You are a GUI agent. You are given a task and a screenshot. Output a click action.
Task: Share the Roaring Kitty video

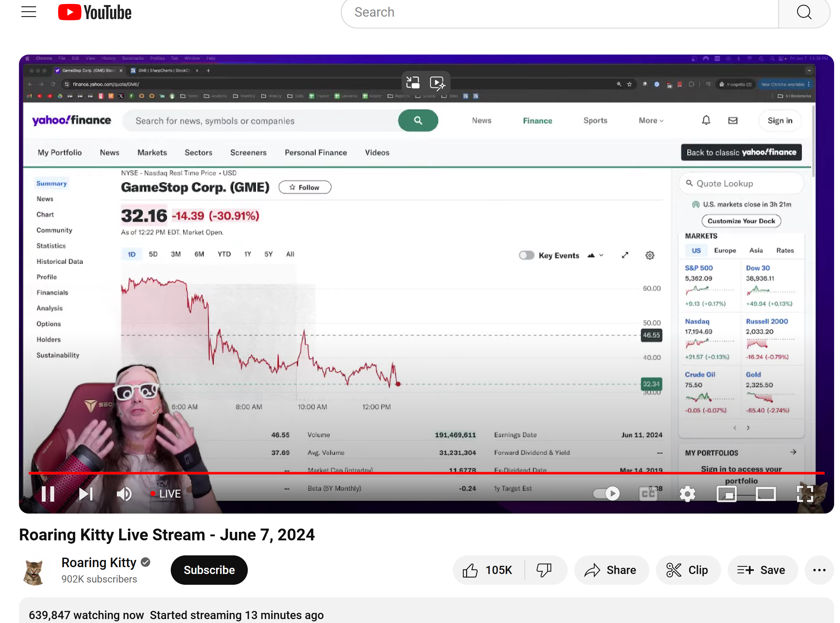point(611,570)
